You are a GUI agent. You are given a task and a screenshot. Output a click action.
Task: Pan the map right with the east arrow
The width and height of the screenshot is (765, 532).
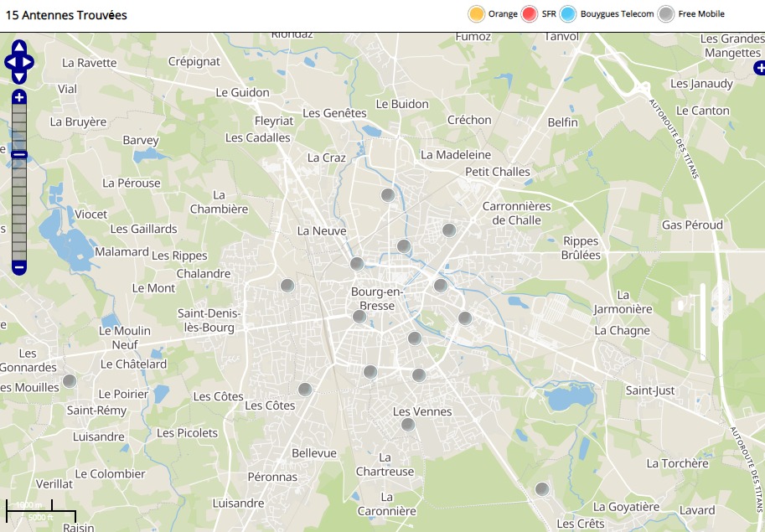pyautogui.click(x=28, y=62)
